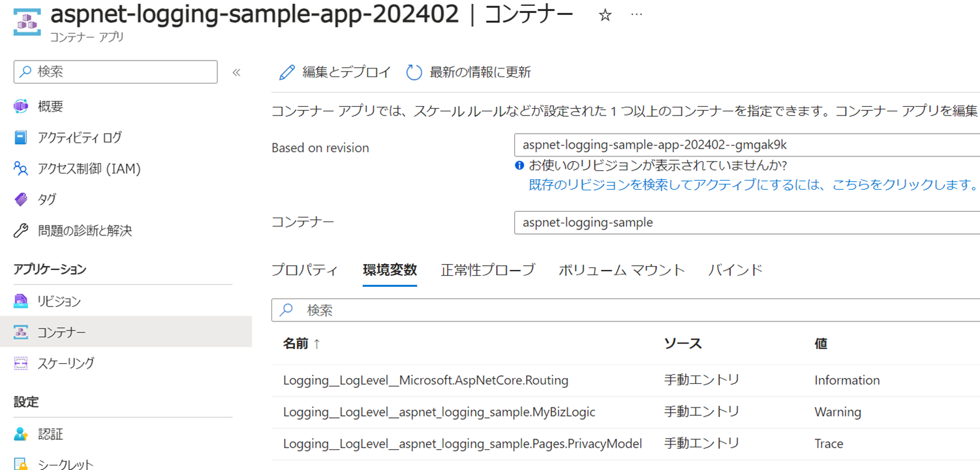Focus the sidebar 検索 field

(115, 72)
